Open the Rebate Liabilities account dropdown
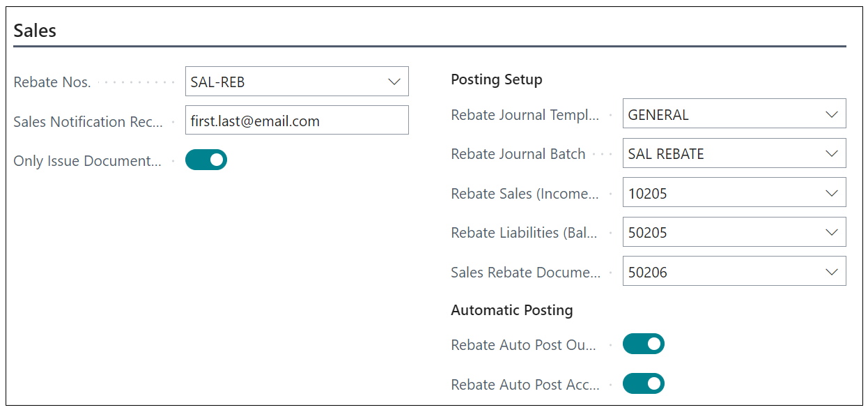The height and width of the screenshot is (412, 868). pyautogui.click(x=830, y=231)
